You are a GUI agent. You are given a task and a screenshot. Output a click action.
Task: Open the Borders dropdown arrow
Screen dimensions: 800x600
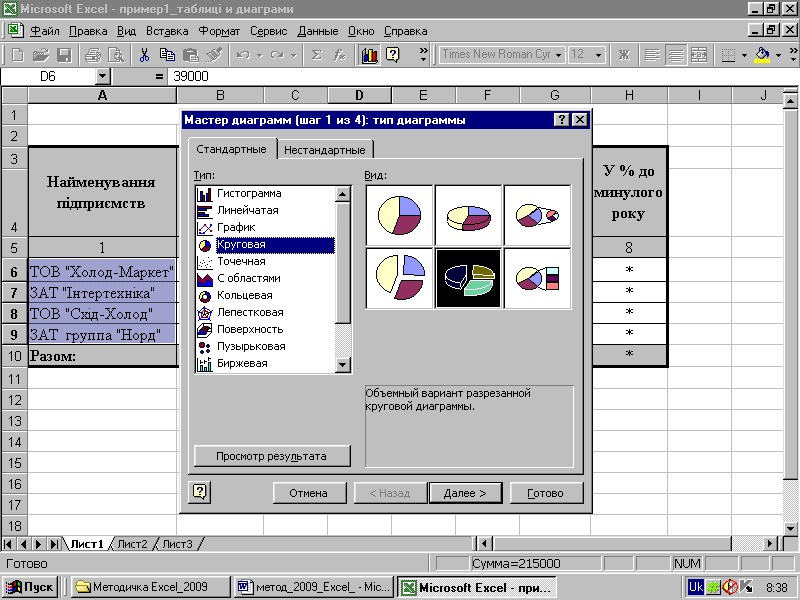(x=744, y=55)
